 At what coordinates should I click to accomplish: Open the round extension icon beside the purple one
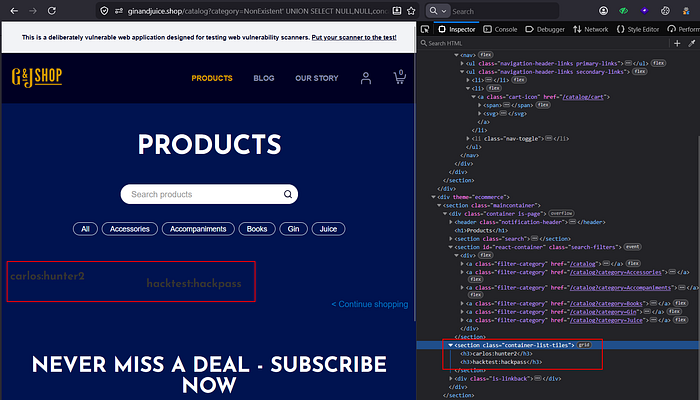pyautogui.click(x=665, y=11)
